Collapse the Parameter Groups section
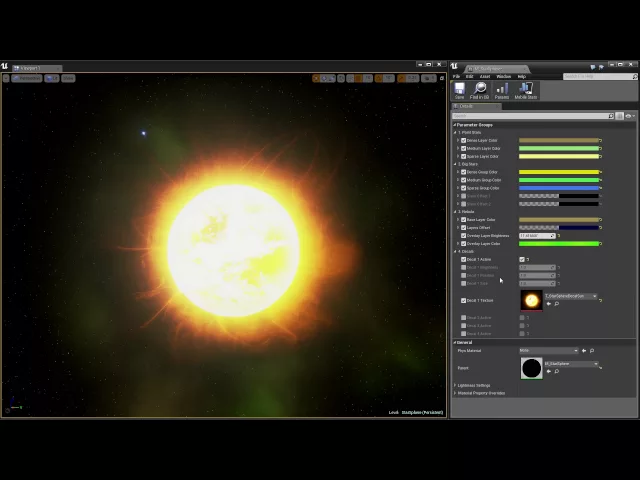Screen dimensions: 640x480 coord(455,125)
